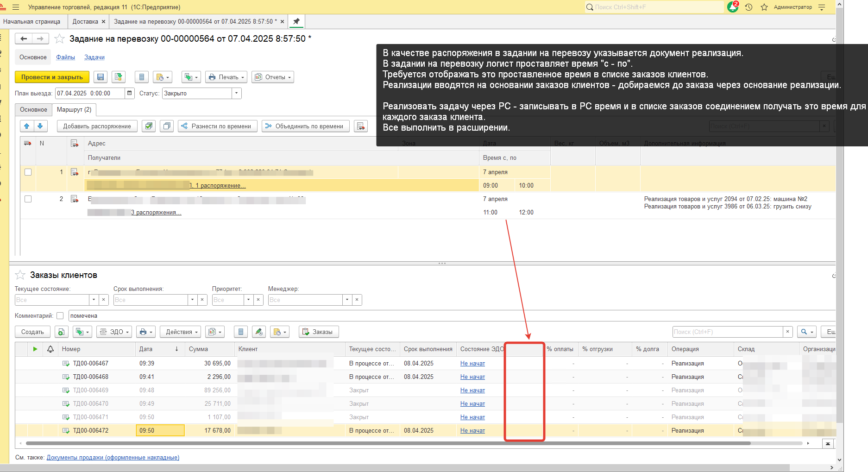Open the Печать dropdown menu

[226, 77]
